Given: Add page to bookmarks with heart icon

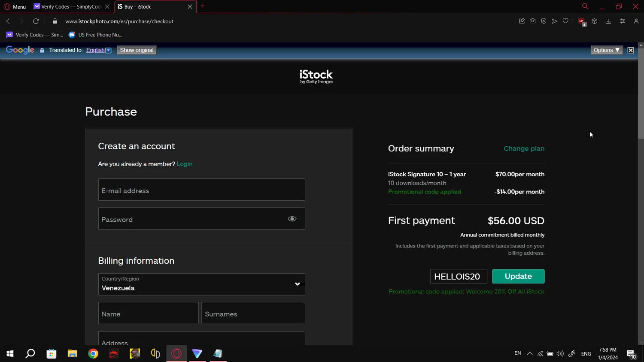Looking at the screenshot, I should [565, 21].
